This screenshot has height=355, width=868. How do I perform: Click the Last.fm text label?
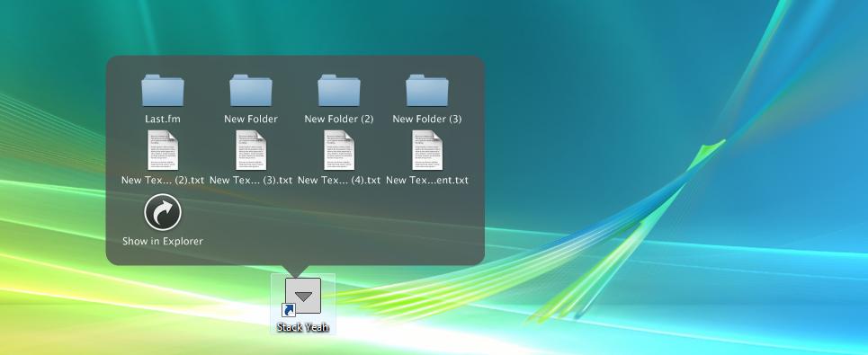163,119
